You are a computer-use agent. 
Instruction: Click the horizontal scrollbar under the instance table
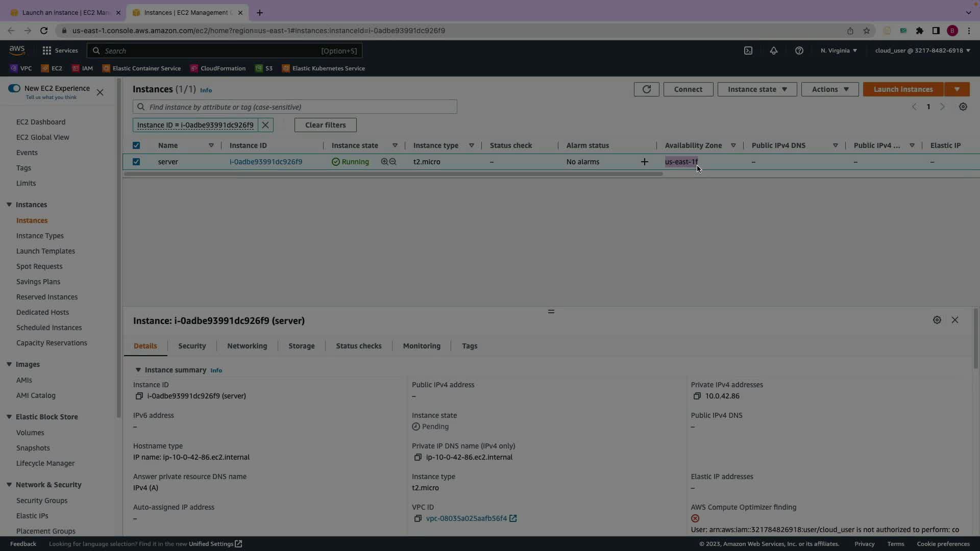(x=393, y=174)
